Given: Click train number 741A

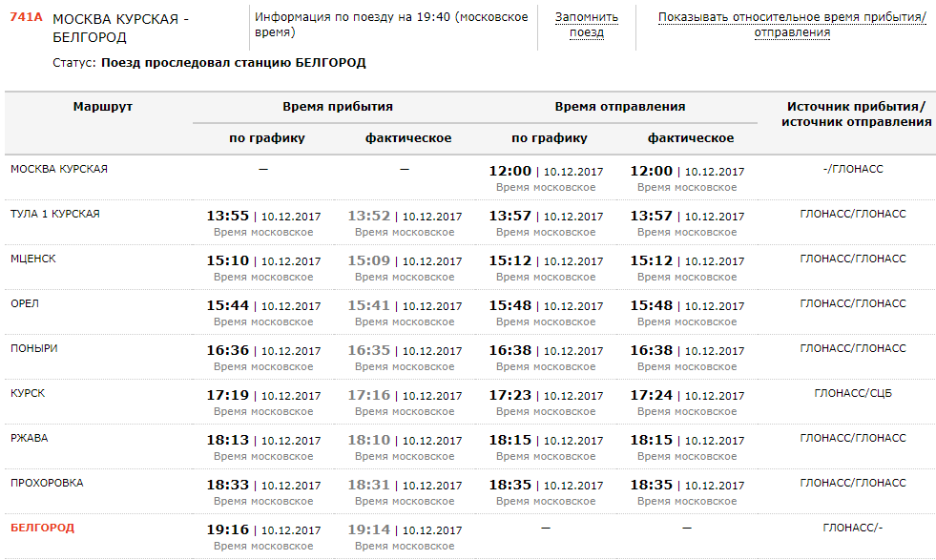Looking at the screenshot, I should tap(27, 19).
